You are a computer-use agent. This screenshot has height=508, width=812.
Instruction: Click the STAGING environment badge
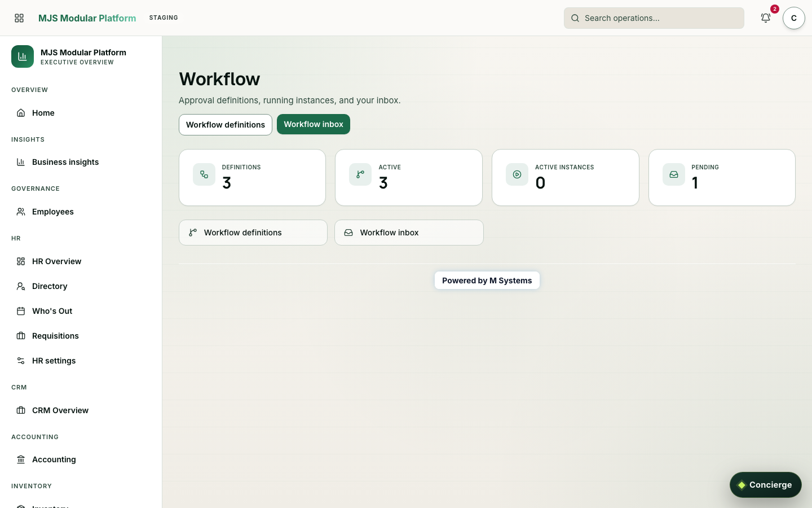(x=164, y=18)
